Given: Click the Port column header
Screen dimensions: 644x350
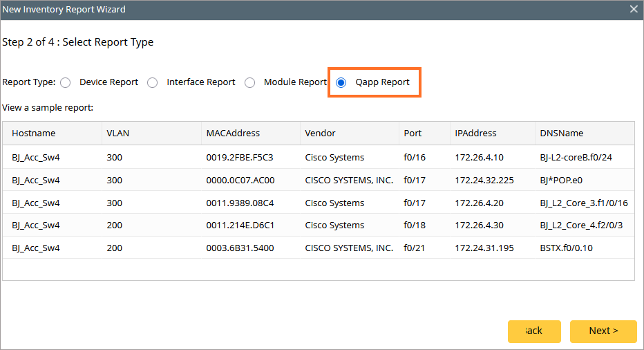Looking at the screenshot, I should pos(413,133).
